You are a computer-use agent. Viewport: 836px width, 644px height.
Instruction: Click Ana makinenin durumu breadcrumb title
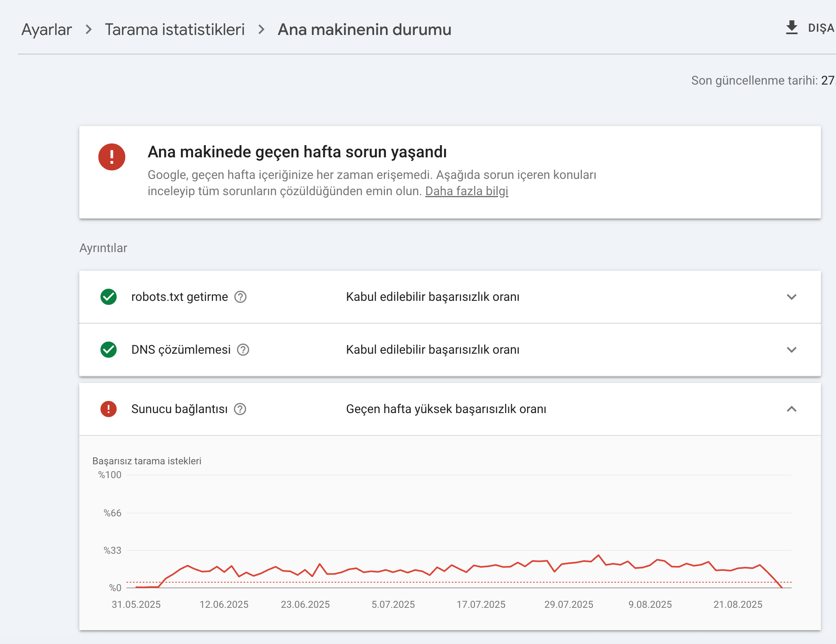[x=365, y=30]
